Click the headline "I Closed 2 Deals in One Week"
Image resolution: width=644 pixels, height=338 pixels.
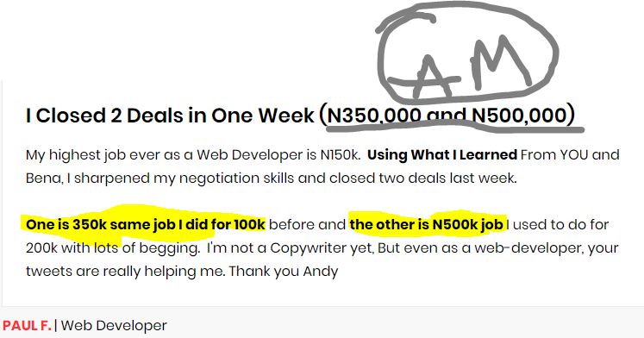click(x=170, y=116)
